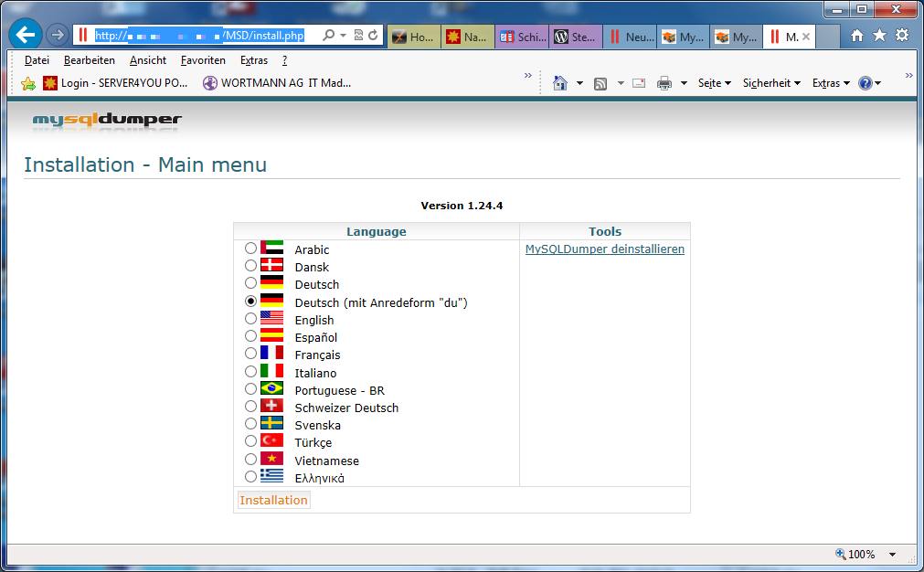Screen dimensions: 924x572
Task: Click the favorites star icon at top right
Action: (x=879, y=36)
